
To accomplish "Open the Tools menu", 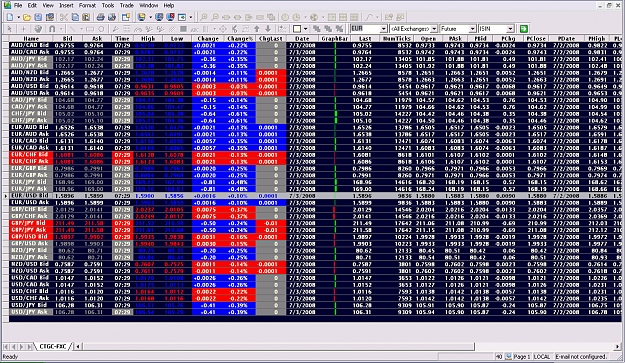I will [x=108, y=6].
